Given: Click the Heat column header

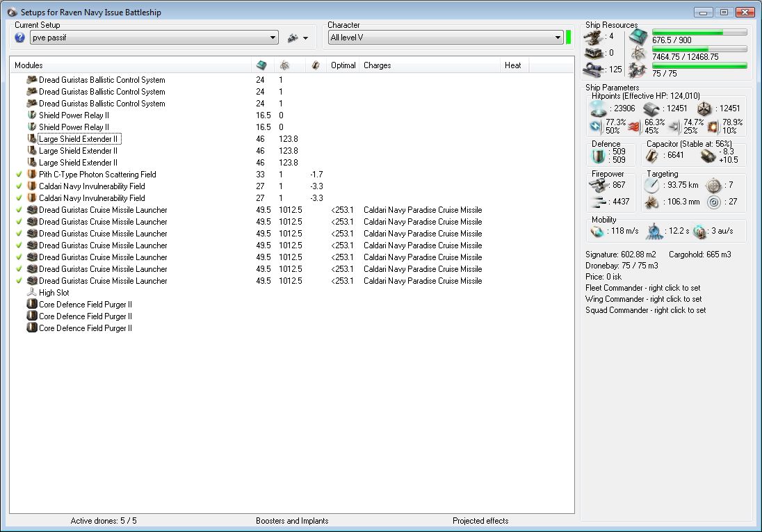Looking at the screenshot, I should coord(512,65).
